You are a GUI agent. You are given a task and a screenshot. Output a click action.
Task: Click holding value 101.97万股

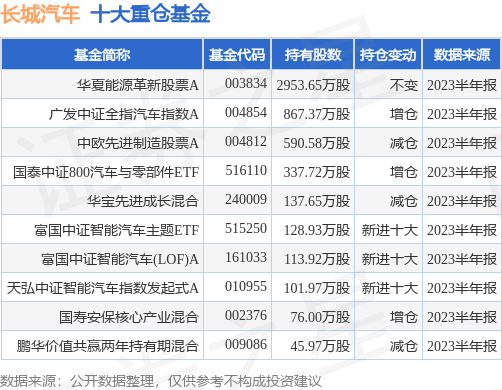click(x=317, y=288)
